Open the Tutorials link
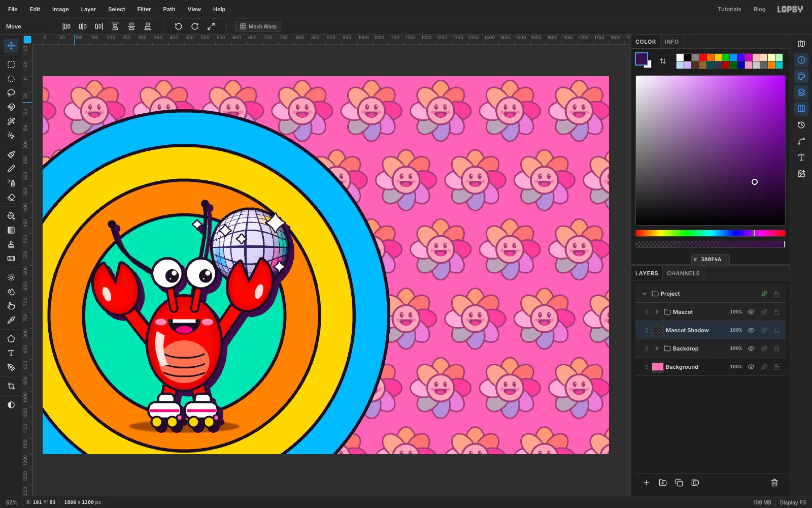The width and height of the screenshot is (812, 508). click(729, 9)
